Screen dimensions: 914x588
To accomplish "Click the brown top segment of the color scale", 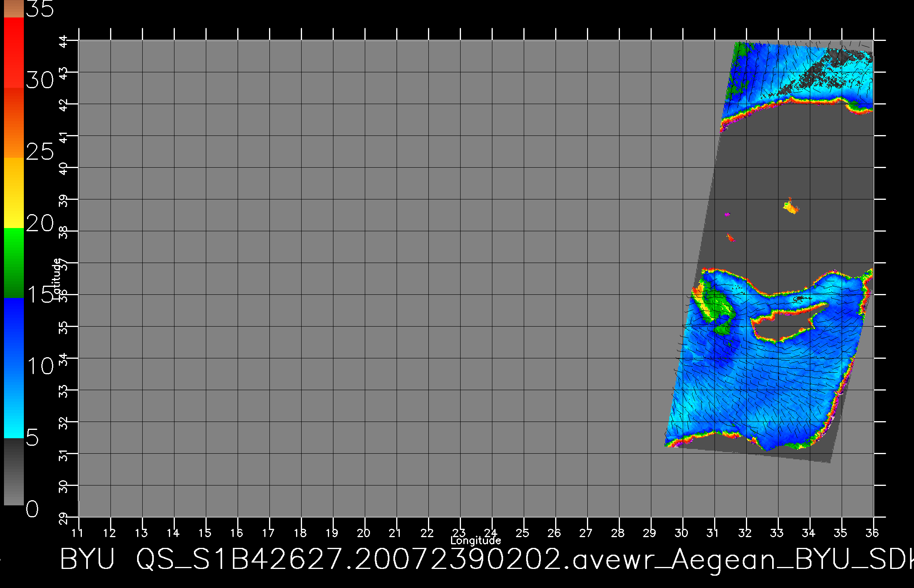I will 14,9.
